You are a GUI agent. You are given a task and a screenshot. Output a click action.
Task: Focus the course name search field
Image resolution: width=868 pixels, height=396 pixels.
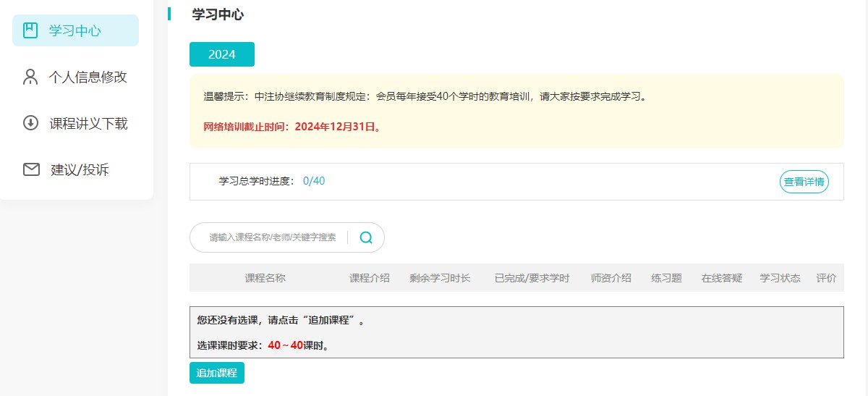tap(272, 237)
